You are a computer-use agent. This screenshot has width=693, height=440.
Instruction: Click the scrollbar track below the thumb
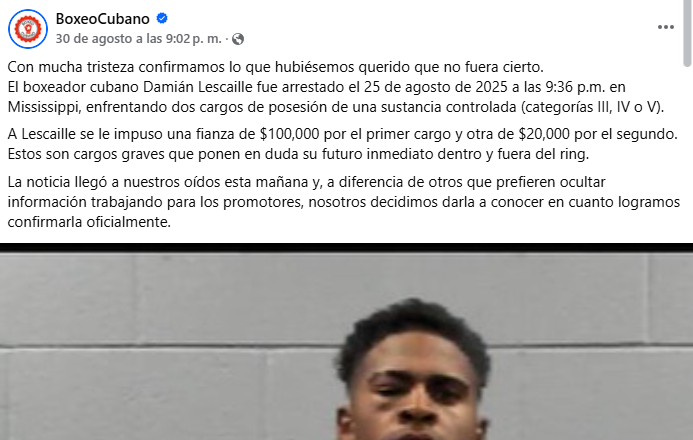[x=687, y=252]
